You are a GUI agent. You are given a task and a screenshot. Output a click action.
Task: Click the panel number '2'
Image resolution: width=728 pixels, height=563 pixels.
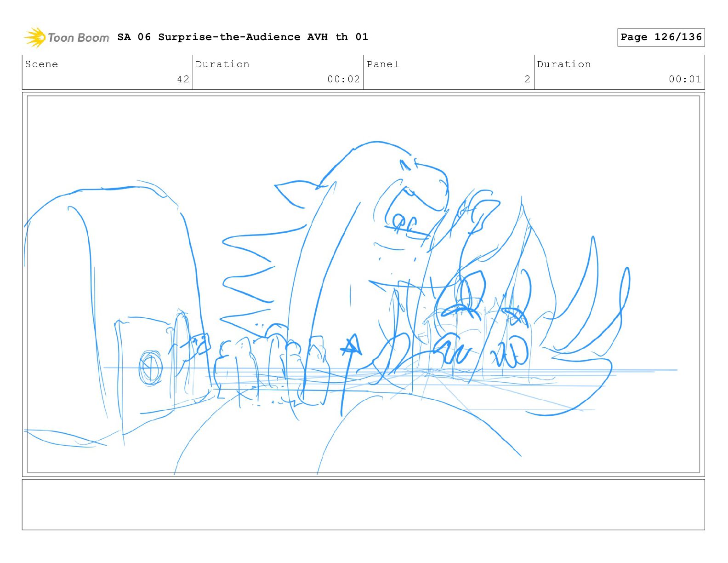coord(528,79)
